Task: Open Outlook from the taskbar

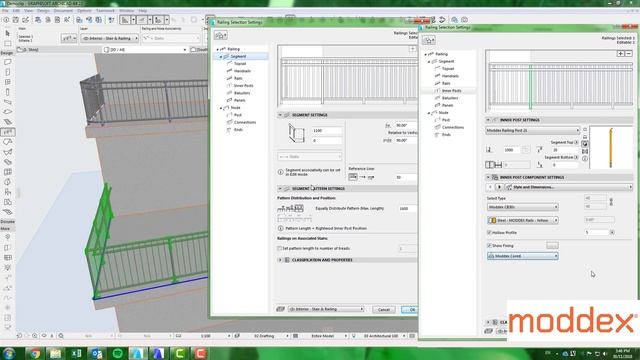Action: [x=97, y=353]
